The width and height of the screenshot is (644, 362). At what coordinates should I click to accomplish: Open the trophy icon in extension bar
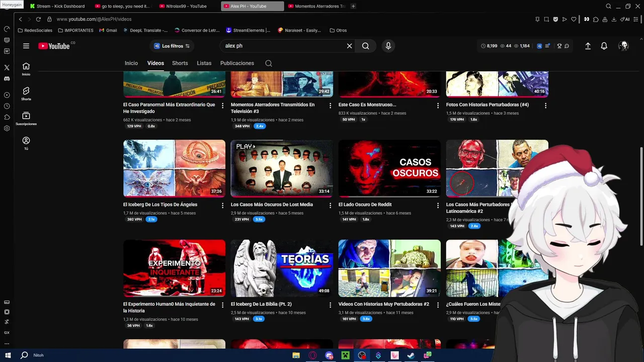[x=559, y=46]
